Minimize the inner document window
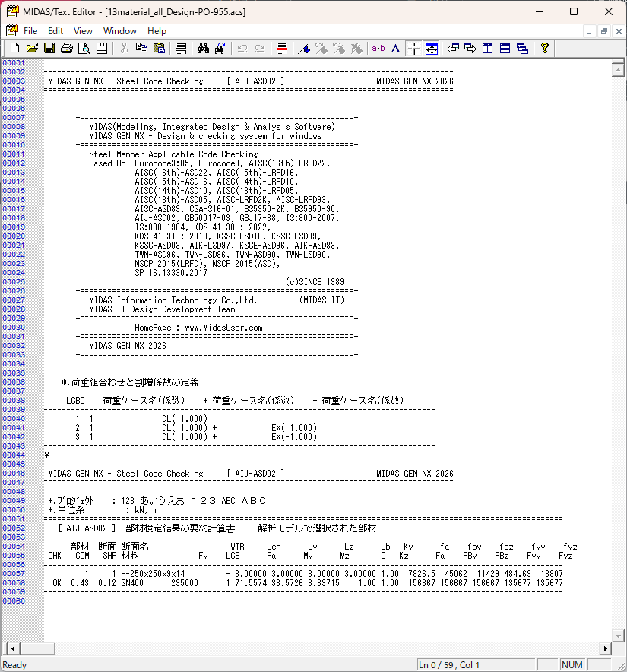The height and width of the screenshot is (672, 627). coord(589,31)
